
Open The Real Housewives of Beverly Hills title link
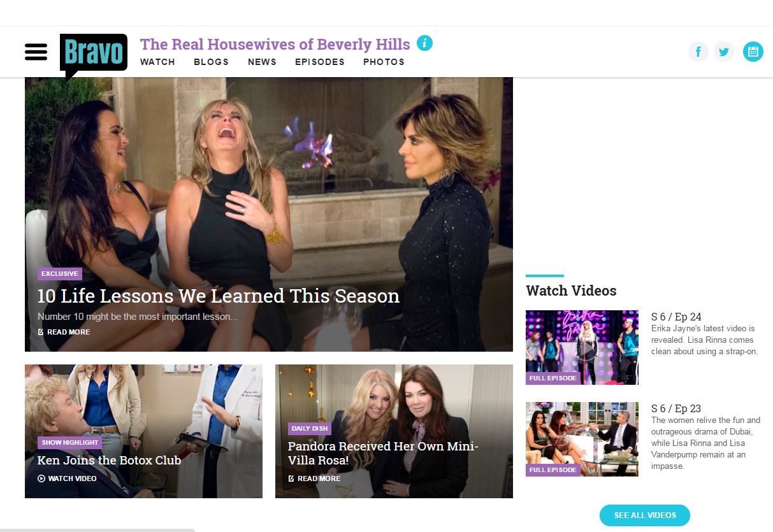pyautogui.click(x=275, y=44)
